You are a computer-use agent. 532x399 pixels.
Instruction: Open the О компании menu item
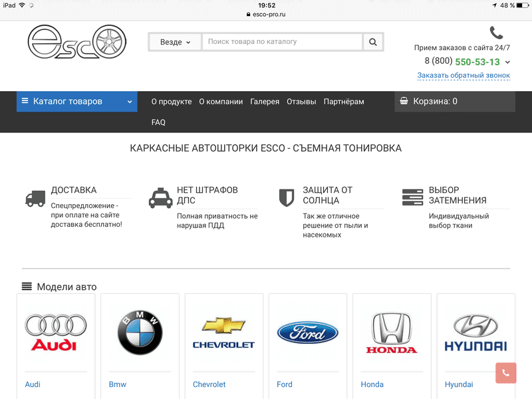221,102
